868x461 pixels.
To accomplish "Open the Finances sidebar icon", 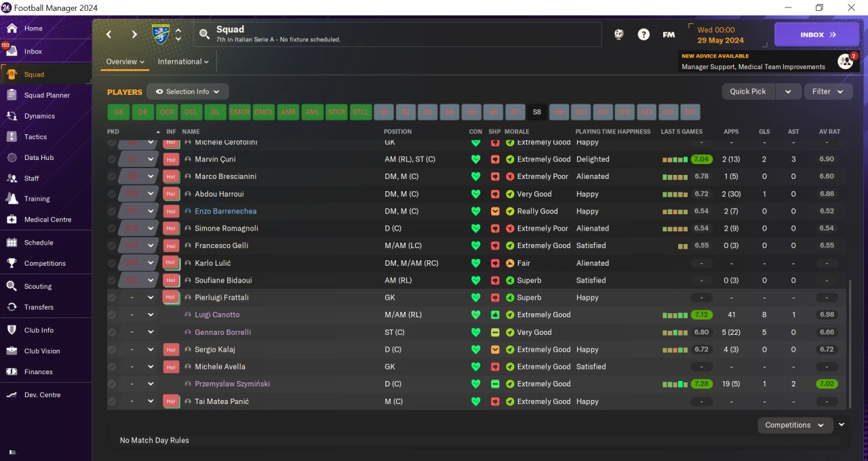I will [x=12, y=372].
